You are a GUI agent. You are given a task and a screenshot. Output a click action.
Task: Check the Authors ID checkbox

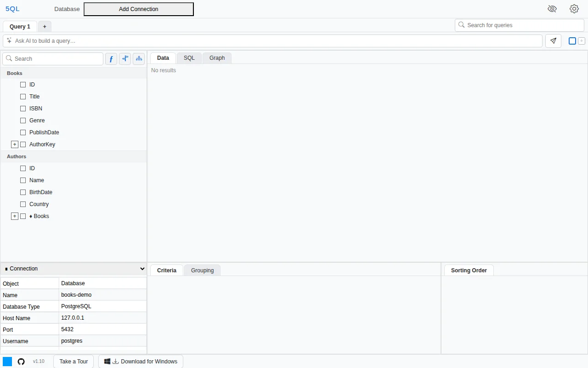coord(23,168)
